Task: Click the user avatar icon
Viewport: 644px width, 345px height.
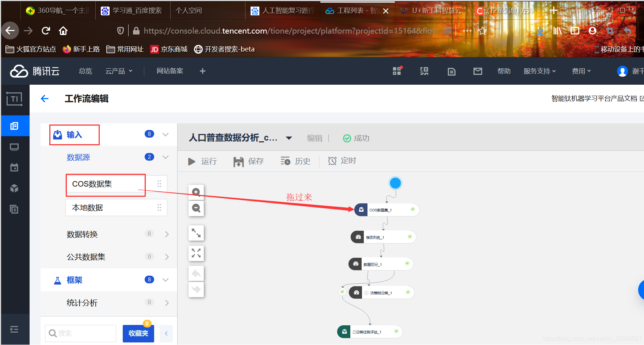Action: coord(622,71)
